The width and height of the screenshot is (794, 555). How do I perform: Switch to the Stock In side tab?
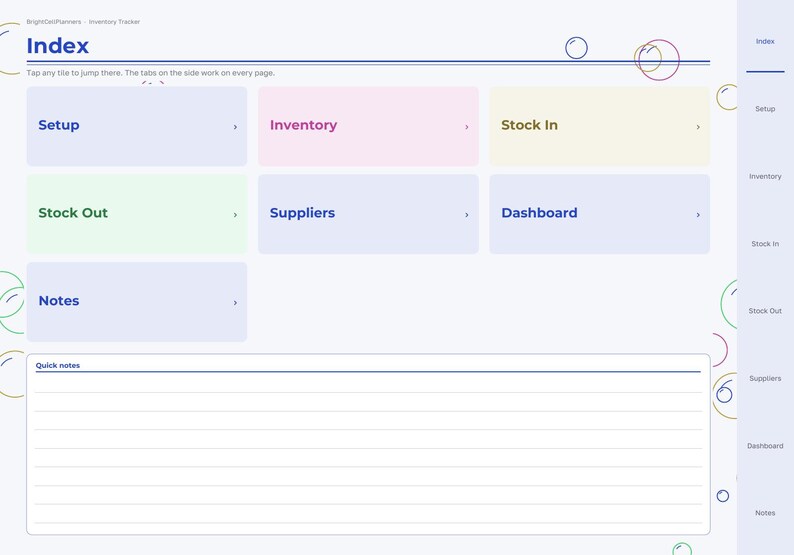tap(765, 244)
